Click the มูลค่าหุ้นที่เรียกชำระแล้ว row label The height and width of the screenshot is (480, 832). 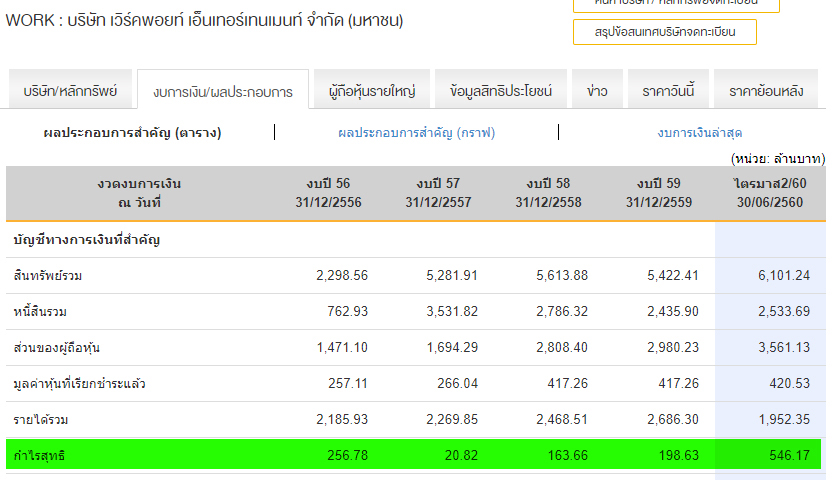pyautogui.click(x=80, y=384)
